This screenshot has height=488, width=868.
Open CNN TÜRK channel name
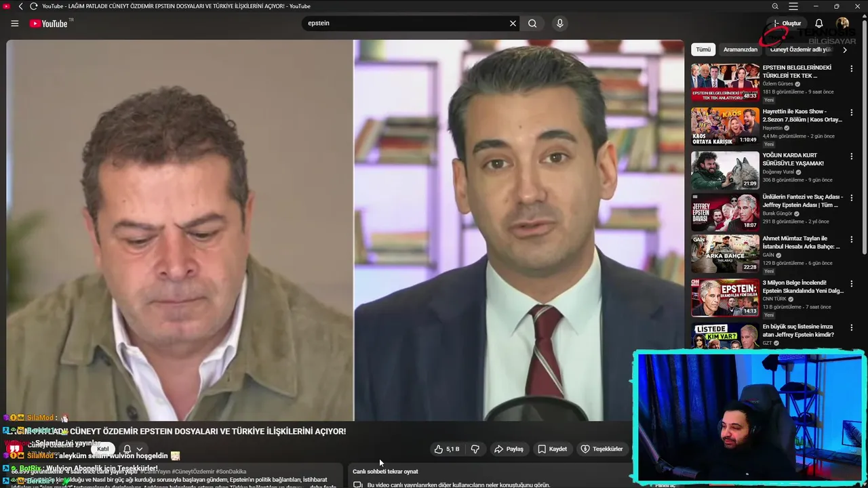[x=774, y=299]
